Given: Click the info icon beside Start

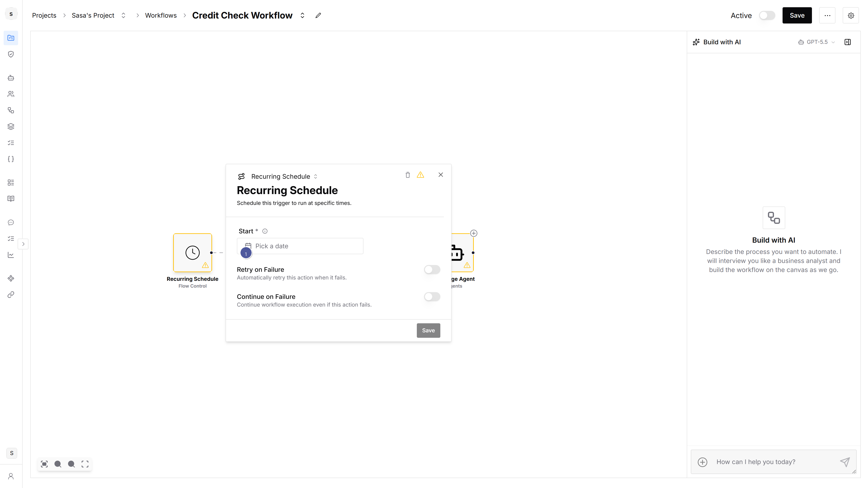Looking at the screenshot, I should [x=265, y=231].
